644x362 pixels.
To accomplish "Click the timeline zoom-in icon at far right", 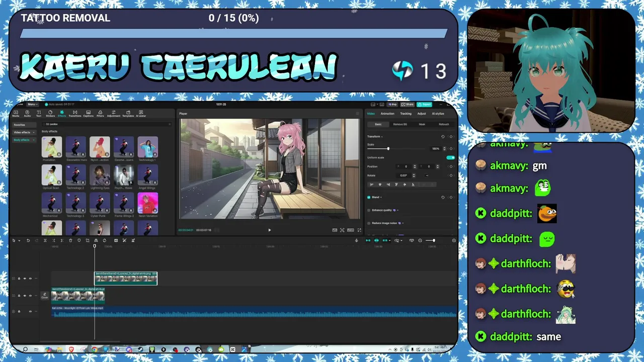I will pos(454,240).
